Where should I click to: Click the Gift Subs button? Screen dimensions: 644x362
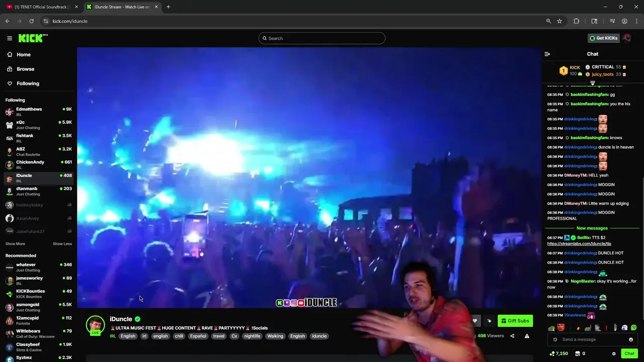(x=515, y=321)
